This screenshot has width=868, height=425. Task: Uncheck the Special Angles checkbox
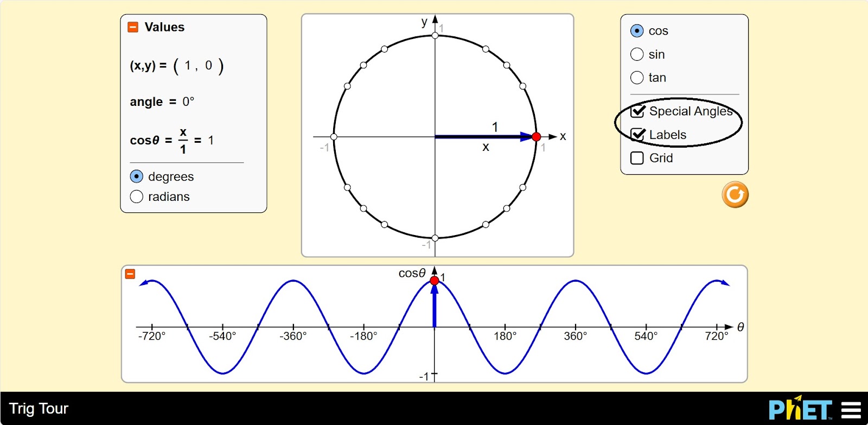[x=637, y=111]
